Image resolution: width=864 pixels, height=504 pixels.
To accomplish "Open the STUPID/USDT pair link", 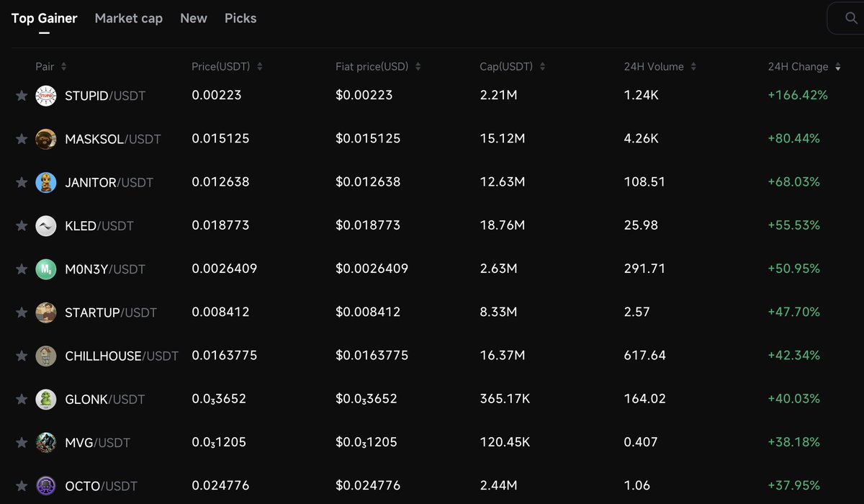I will (x=105, y=95).
